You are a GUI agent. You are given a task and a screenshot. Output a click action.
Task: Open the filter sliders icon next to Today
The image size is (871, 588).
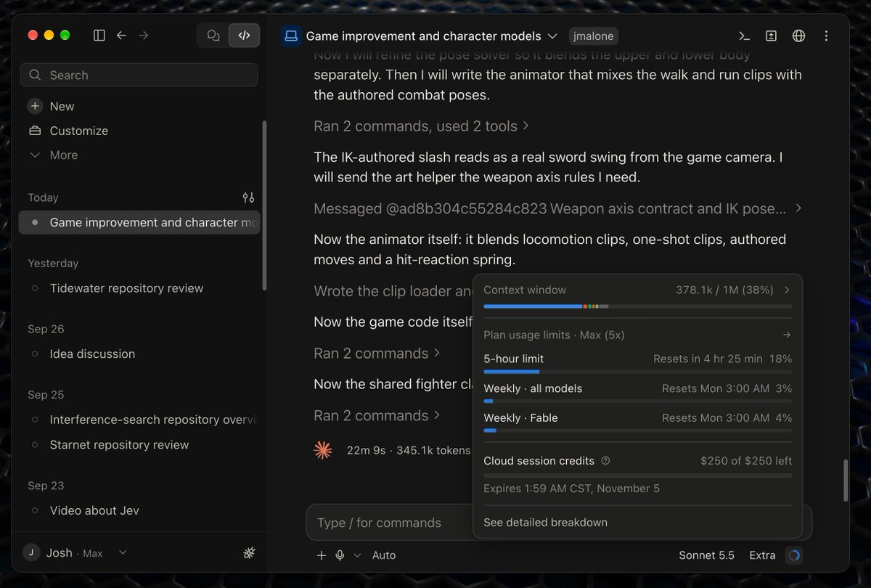248,197
